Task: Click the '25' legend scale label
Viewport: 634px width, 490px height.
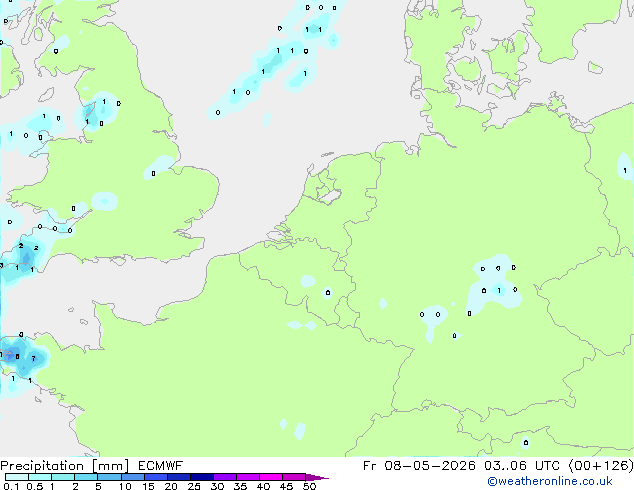Action: (194, 486)
